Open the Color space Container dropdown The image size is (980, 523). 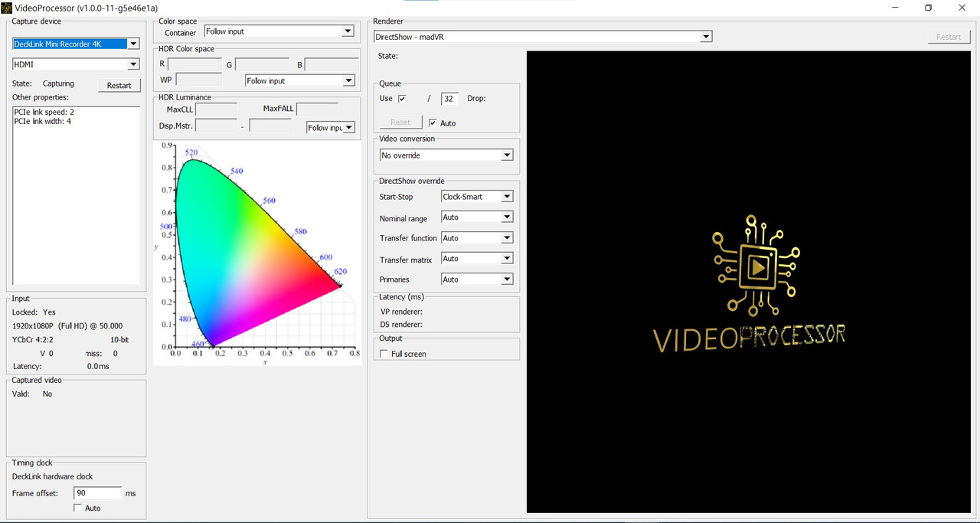(279, 31)
